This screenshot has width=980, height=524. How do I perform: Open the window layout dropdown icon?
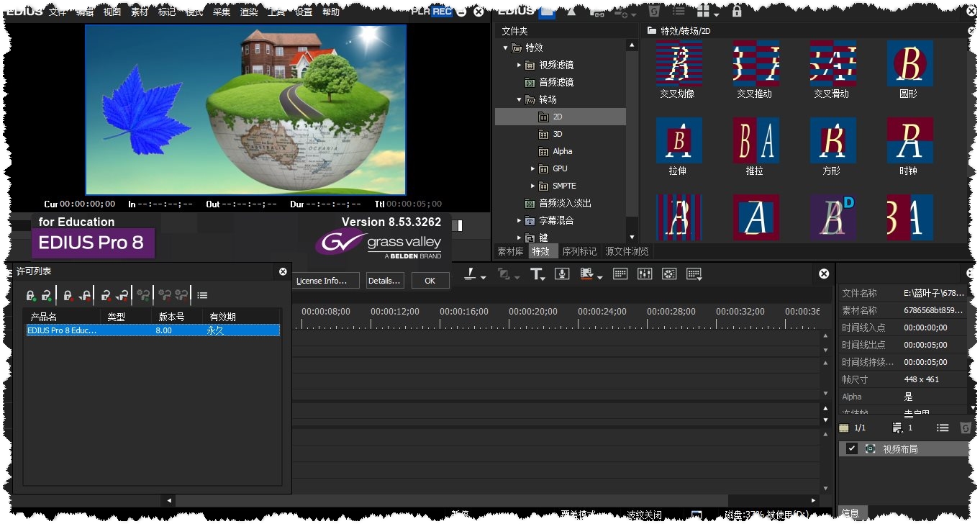coord(694,274)
